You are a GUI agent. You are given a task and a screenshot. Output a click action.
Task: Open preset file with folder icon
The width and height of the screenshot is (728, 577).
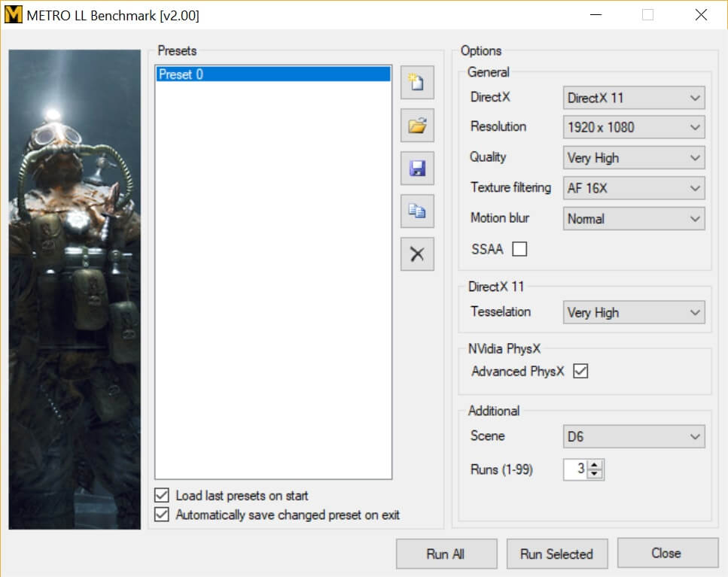tap(417, 125)
